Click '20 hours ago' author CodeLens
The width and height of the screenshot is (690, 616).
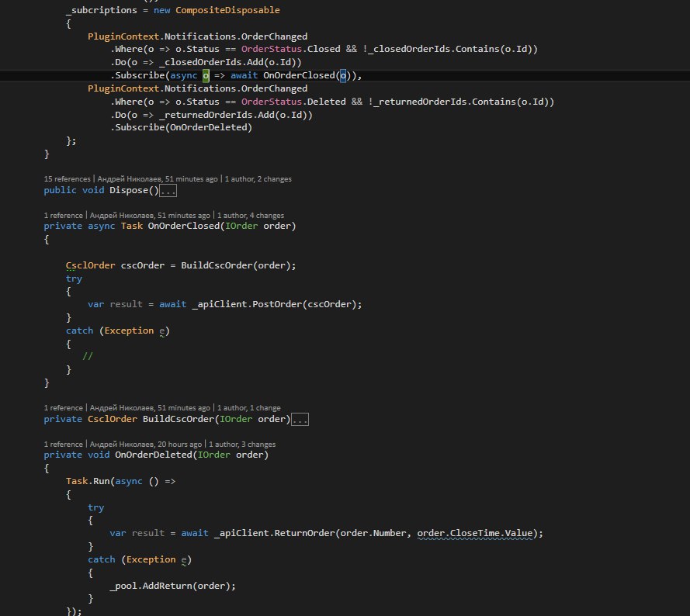[146, 445]
